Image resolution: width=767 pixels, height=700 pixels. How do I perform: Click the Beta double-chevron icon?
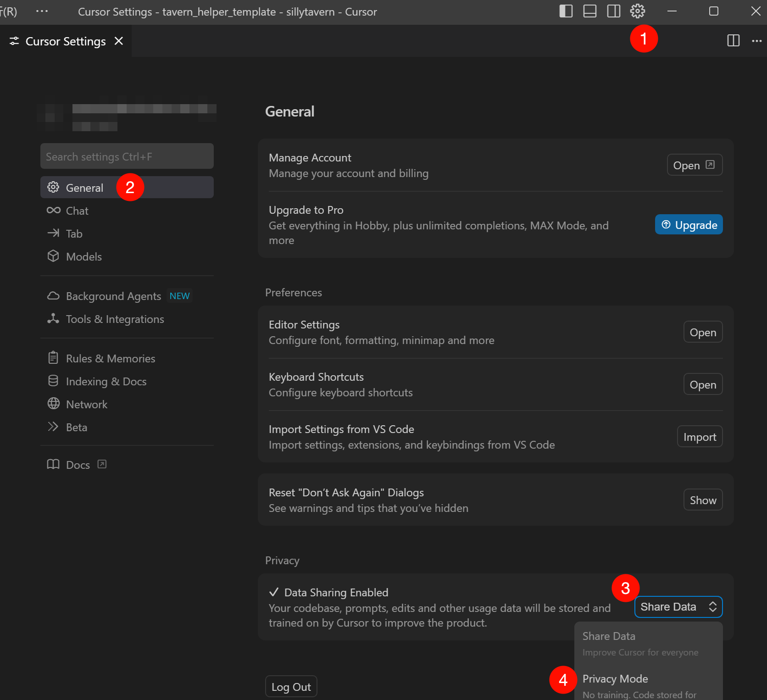(53, 427)
